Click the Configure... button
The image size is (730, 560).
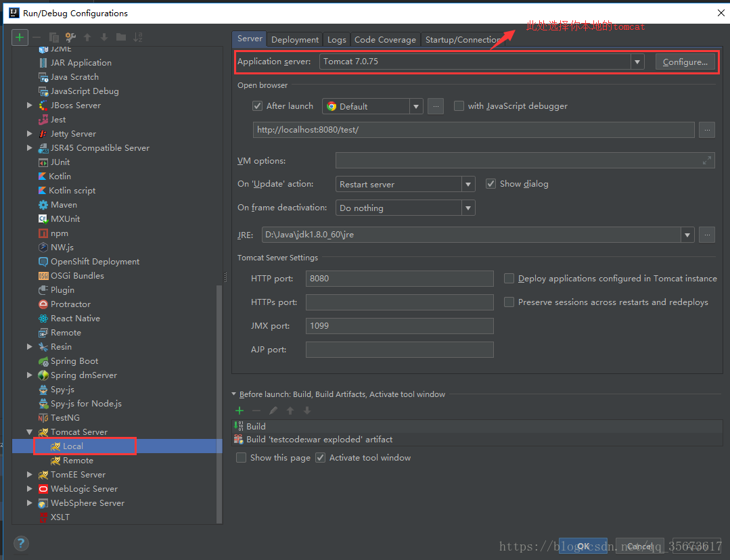[685, 62]
